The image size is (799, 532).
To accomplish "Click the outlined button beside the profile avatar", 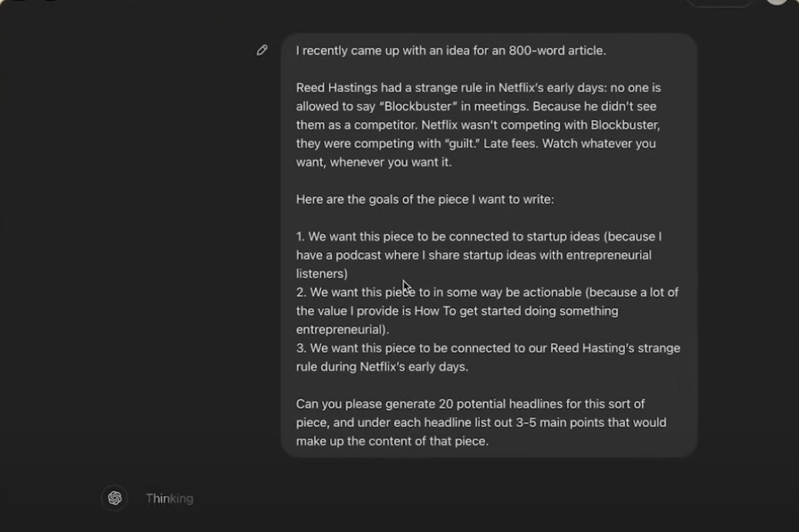I will (720, 3).
